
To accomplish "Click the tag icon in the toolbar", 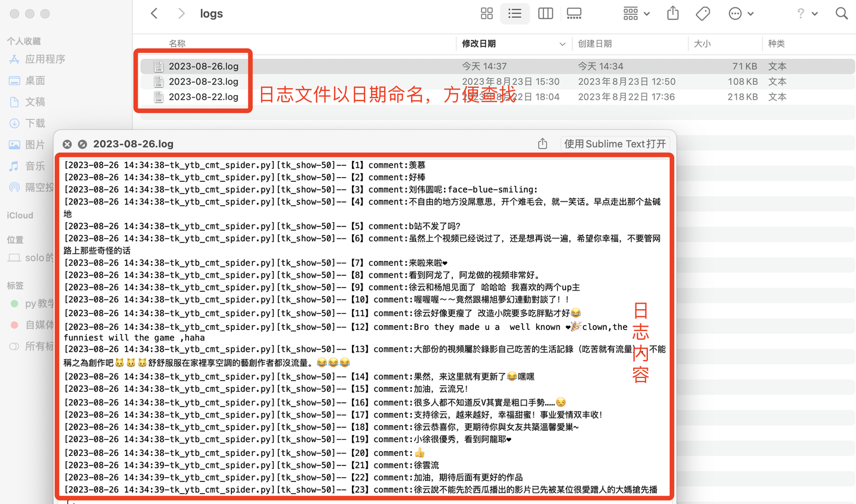I will click(703, 14).
